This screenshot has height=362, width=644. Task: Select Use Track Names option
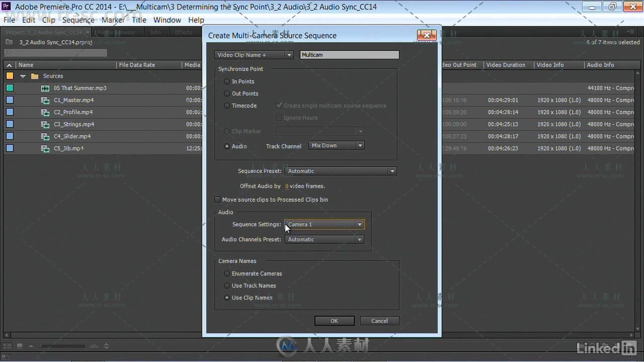coord(227,286)
